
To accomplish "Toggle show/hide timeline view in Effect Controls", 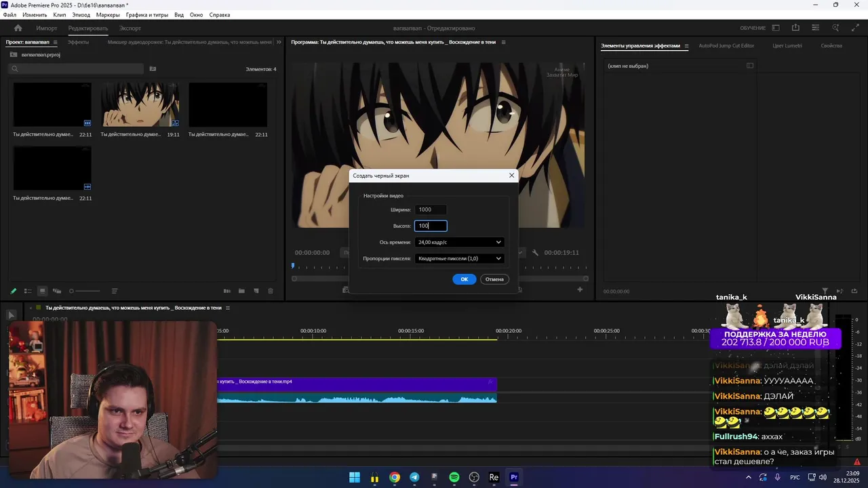I will [x=750, y=66].
